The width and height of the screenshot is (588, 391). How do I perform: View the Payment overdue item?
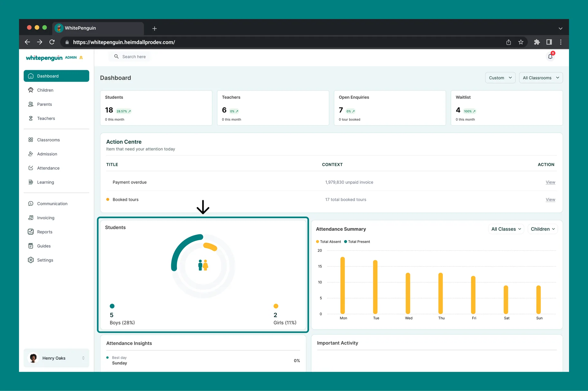[x=550, y=182]
